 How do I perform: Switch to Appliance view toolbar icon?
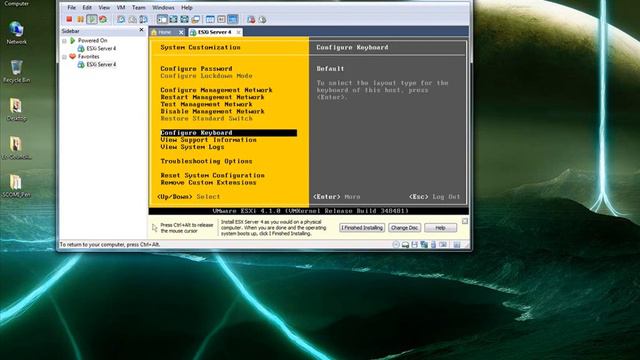[221, 19]
